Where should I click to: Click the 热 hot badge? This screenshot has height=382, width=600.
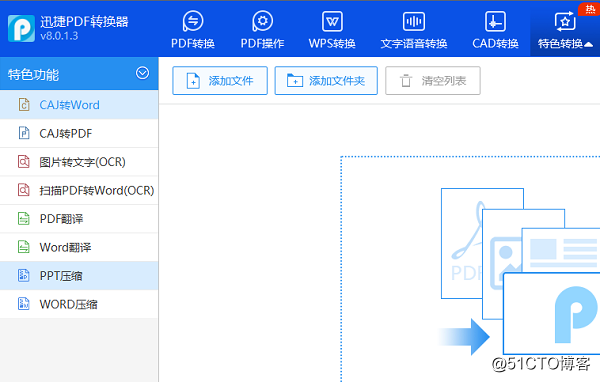pos(589,9)
